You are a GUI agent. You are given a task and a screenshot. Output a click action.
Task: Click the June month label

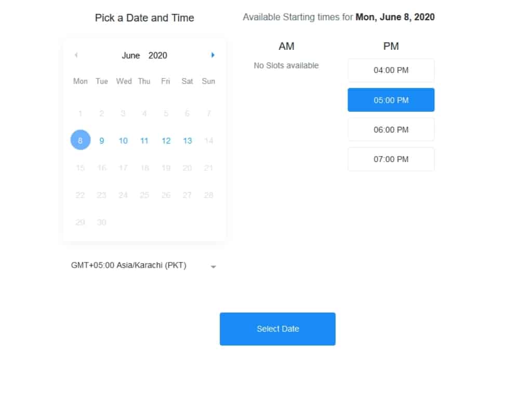(131, 56)
